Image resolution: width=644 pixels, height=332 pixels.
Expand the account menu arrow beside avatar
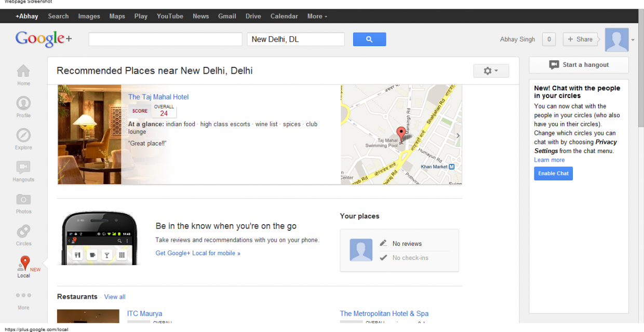click(633, 40)
